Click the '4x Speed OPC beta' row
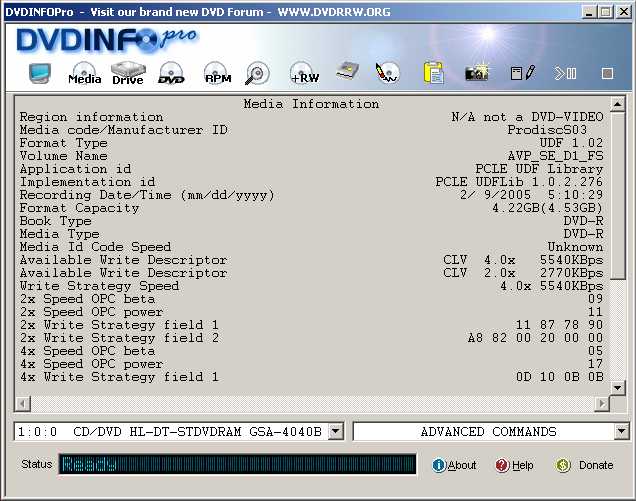The width and height of the screenshot is (636, 501). 312,351
